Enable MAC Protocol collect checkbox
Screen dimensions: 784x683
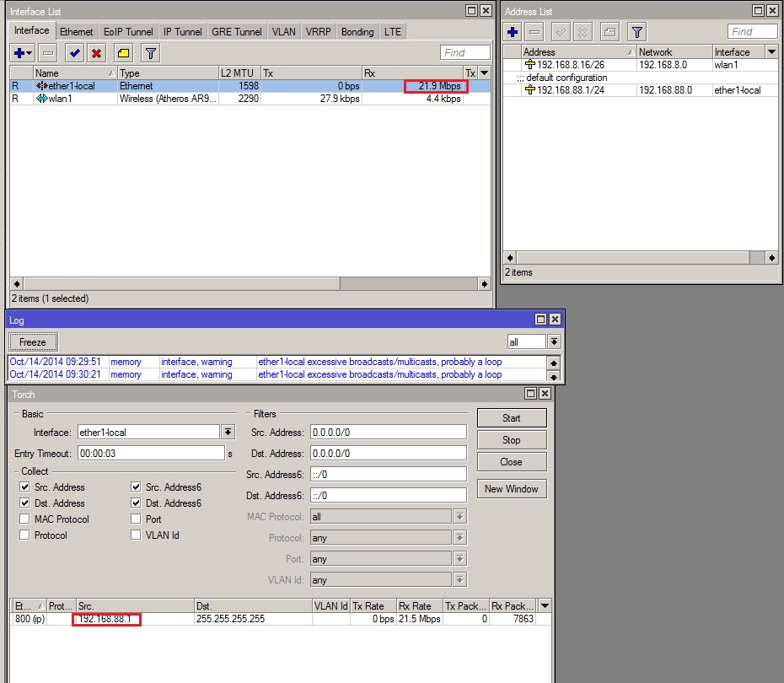(x=24, y=519)
